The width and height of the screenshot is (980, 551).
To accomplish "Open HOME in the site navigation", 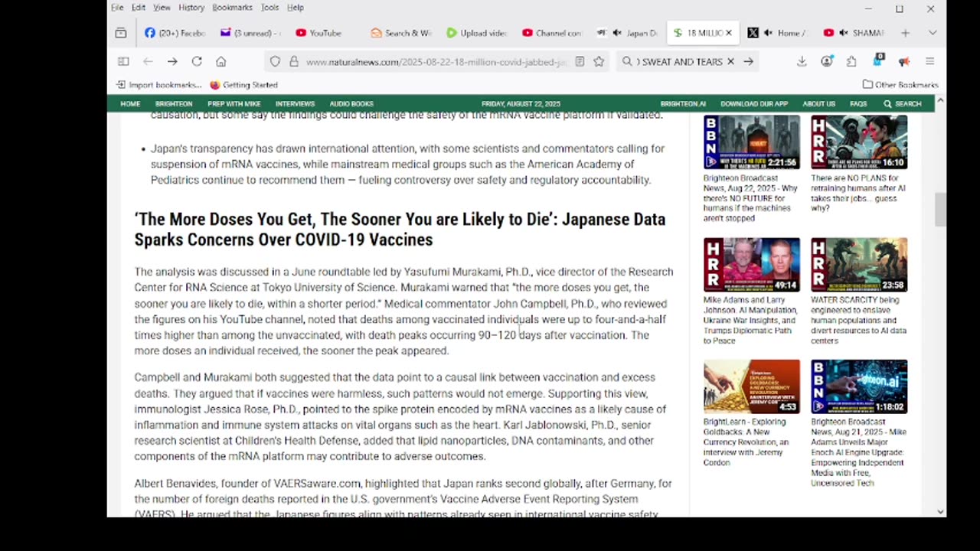I will pyautogui.click(x=130, y=103).
